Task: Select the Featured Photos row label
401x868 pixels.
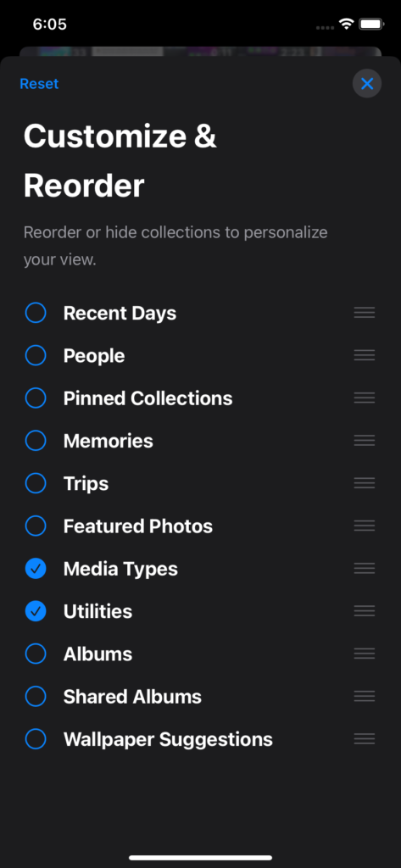Action: coord(138,526)
